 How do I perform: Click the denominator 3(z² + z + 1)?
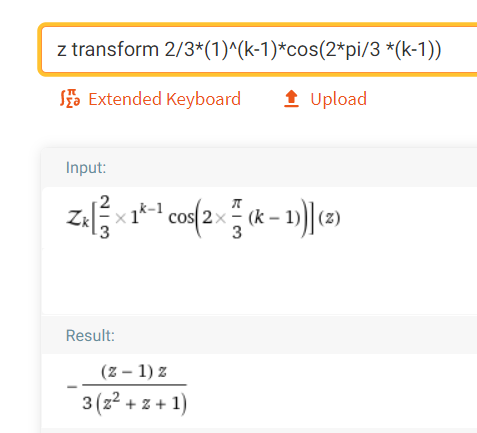(135, 403)
